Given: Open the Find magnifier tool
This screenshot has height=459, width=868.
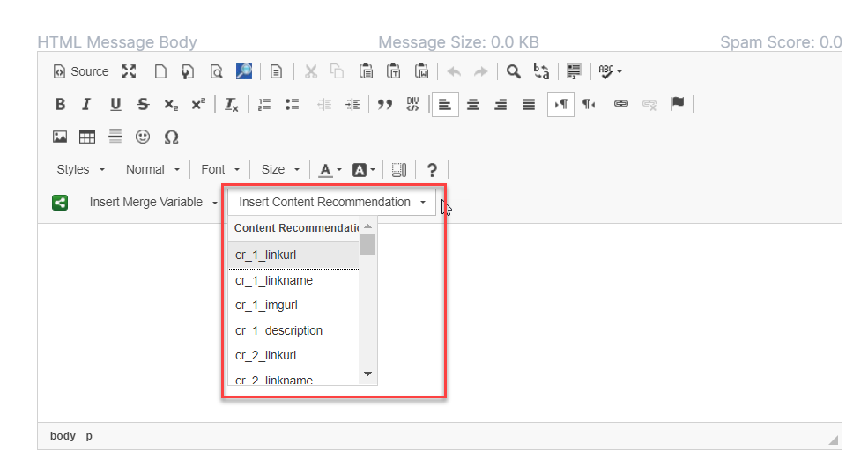Looking at the screenshot, I should [513, 71].
